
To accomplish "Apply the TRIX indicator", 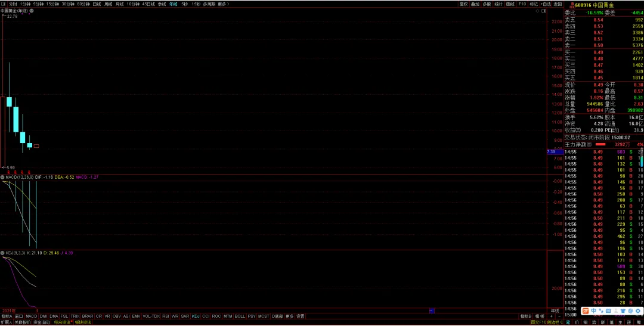I will pyautogui.click(x=75, y=316).
